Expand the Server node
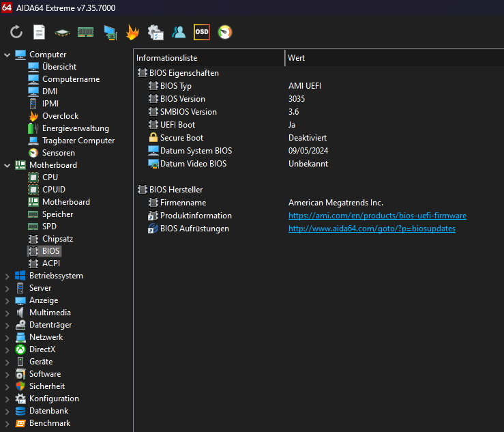This screenshot has width=504, height=432. coord(7,289)
